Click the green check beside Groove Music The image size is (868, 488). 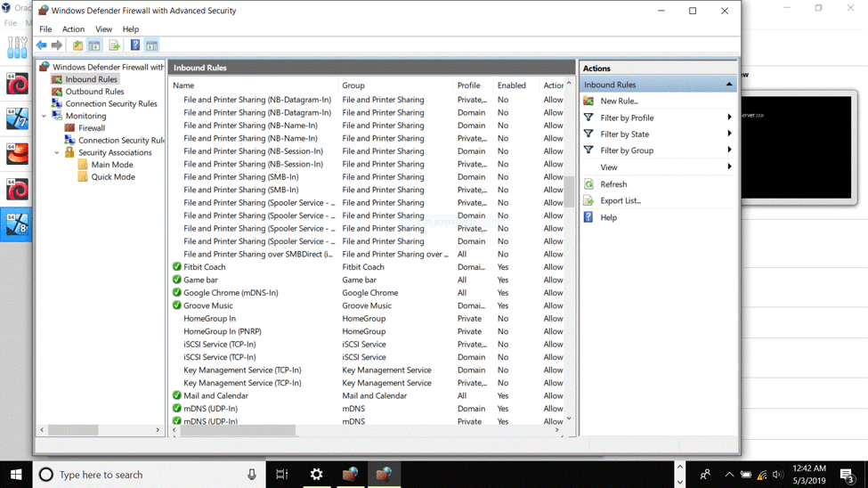coord(176,305)
